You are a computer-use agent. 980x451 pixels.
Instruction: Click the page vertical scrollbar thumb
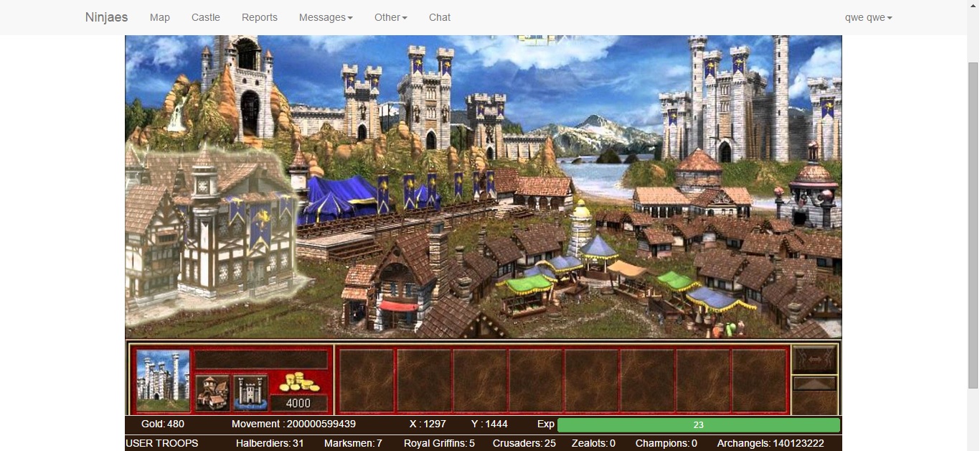pos(974,225)
